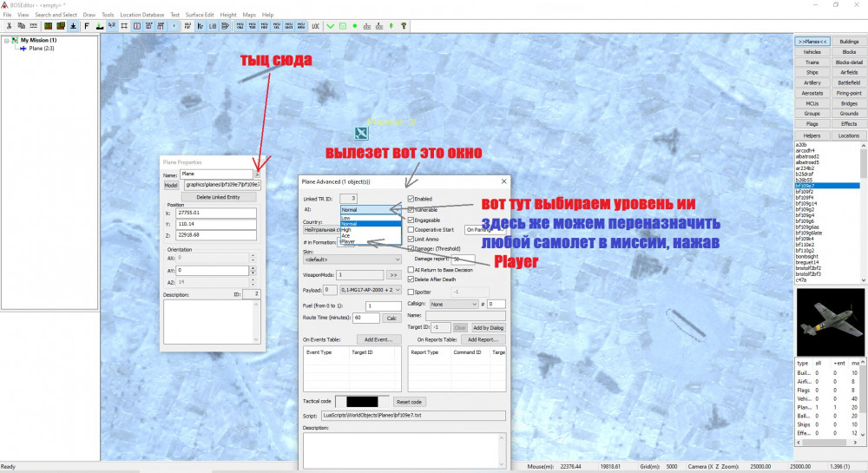Choose Player in the AI dropdown list
Image resolution: width=868 pixels, height=473 pixels.
349,241
